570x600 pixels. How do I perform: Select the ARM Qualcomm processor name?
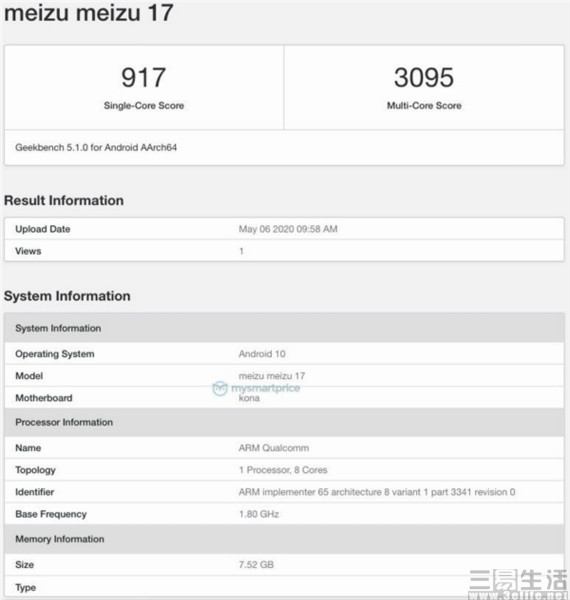point(274,448)
